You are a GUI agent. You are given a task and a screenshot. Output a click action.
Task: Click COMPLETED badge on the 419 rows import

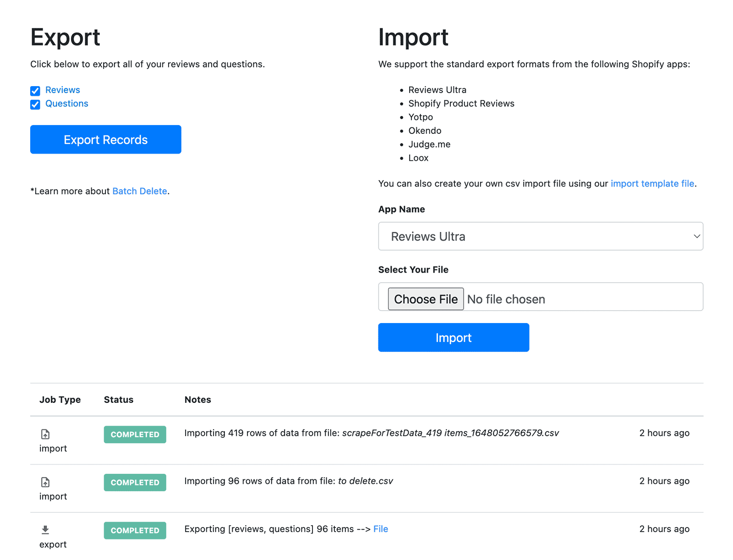(135, 434)
